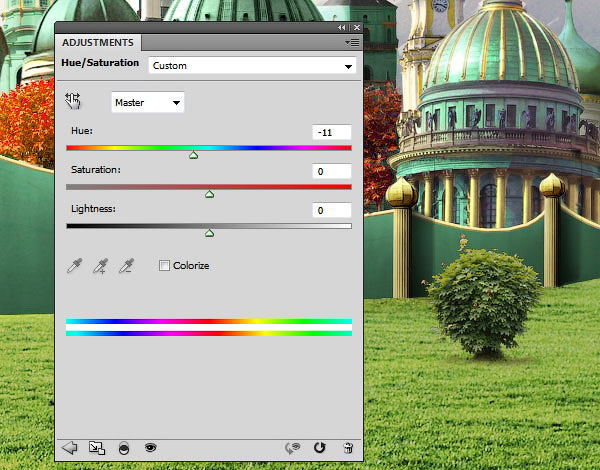
Task: Click the Hue/Saturation title text
Action: click(x=100, y=63)
